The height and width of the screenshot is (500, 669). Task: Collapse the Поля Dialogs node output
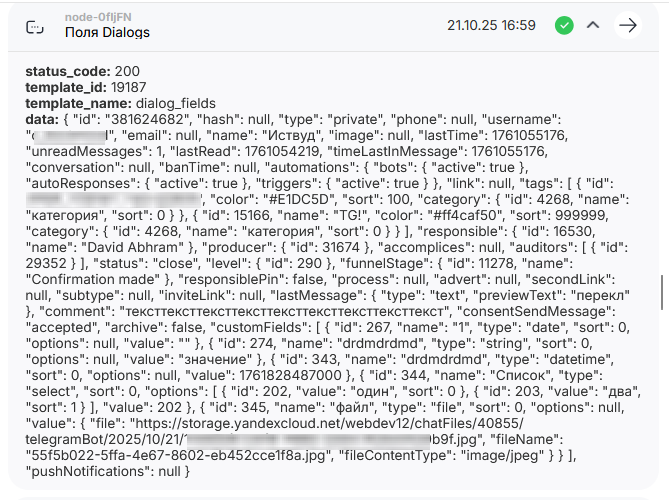(x=593, y=26)
